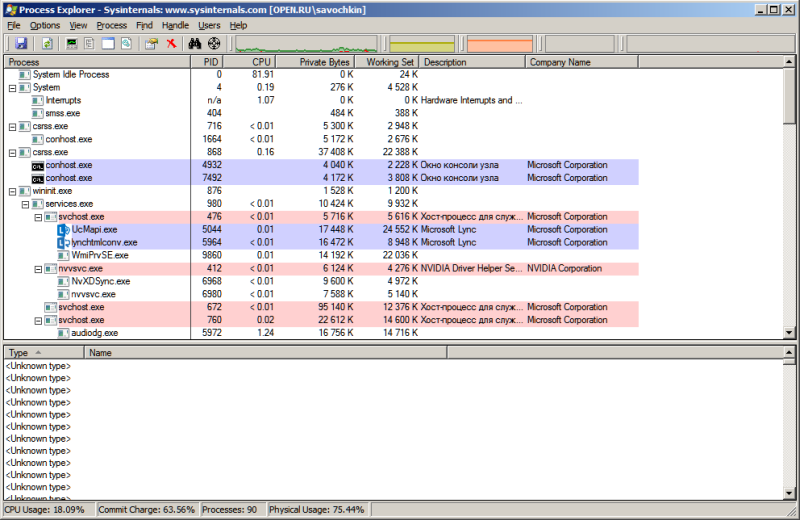Image resolution: width=800 pixels, height=520 pixels.
Task: Click CPU Usage: 18.09% in status bar
Action: coord(44,510)
